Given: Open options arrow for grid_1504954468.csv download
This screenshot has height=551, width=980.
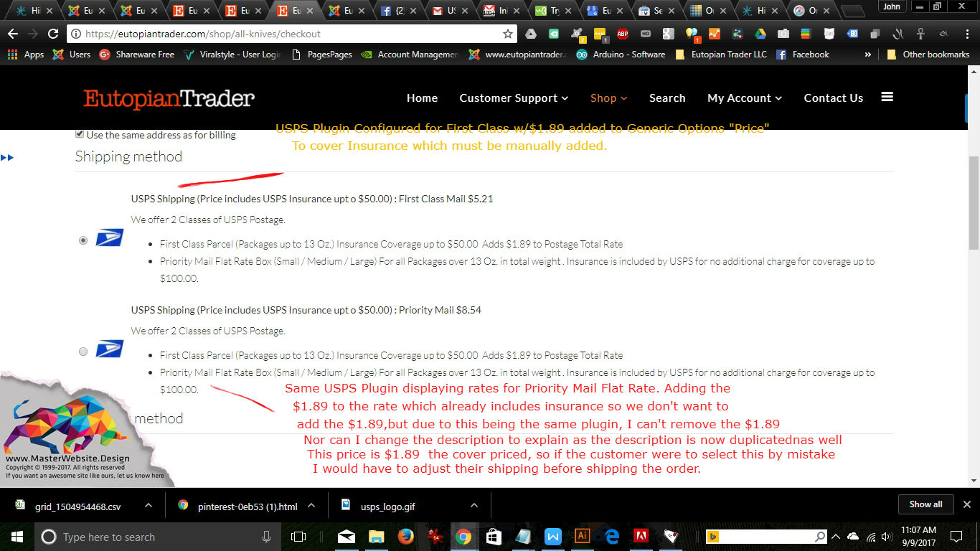Looking at the screenshot, I should click(149, 505).
